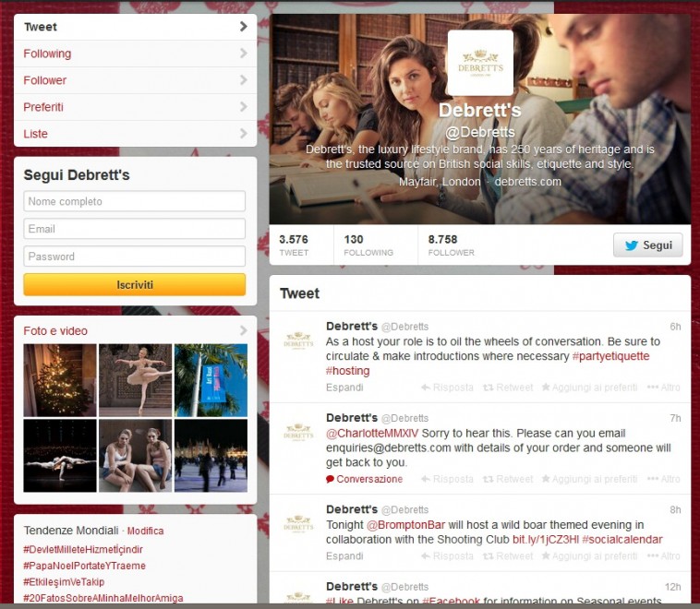Open the @CharlotteMMXIV mention
Image resolution: width=700 pixels, height=609 pixels.
point(372,433)
